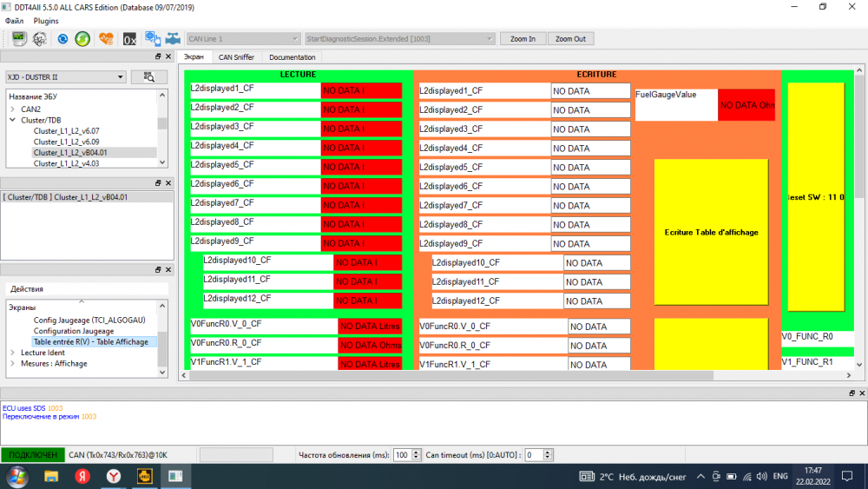Click the blue faucet valve toolbar icon
The width and height of the screenshot is (868, 489).
tap(174, 39)
